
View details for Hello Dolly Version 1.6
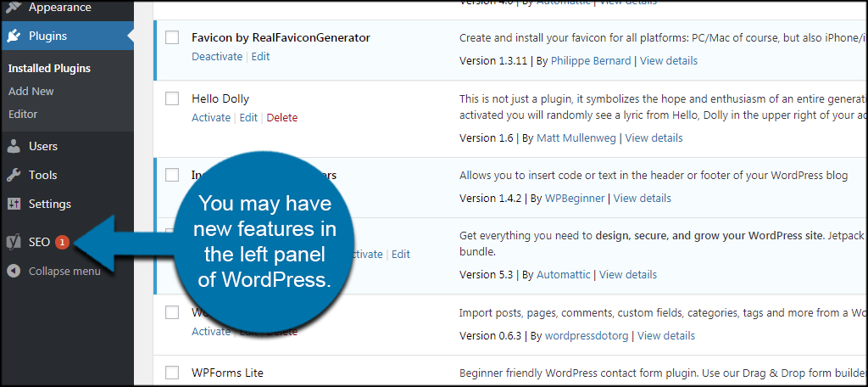654,138
